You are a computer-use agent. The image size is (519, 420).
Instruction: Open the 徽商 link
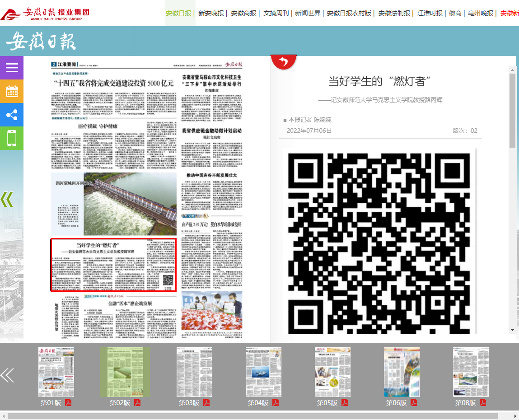pyautogui.click(x=455, y=13)
